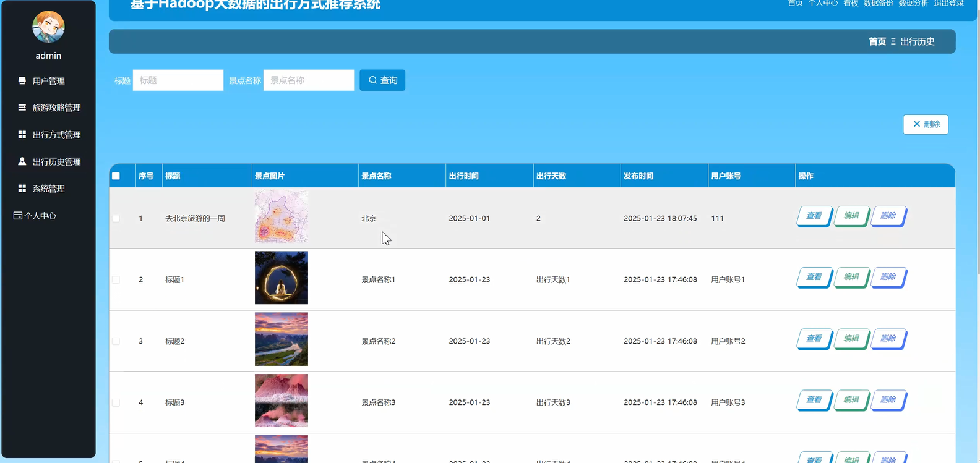Open 个人中心 in top navigation
The height and width of the screenshot is (463, 980).
tap(823, 3)
